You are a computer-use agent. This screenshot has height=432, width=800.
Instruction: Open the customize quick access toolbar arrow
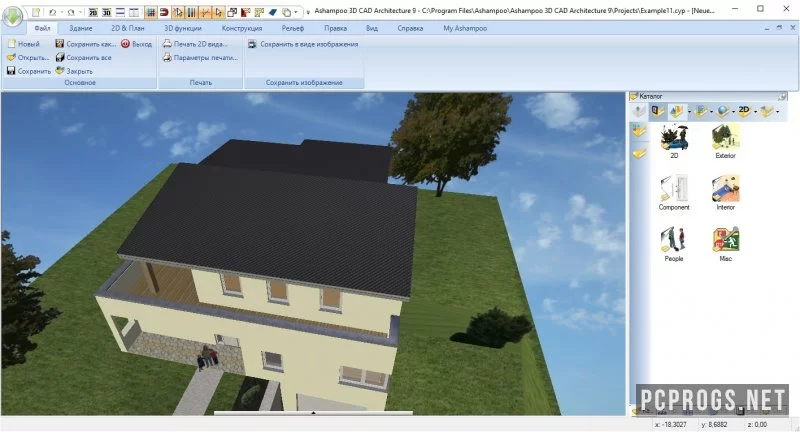(x=308, y=12)
